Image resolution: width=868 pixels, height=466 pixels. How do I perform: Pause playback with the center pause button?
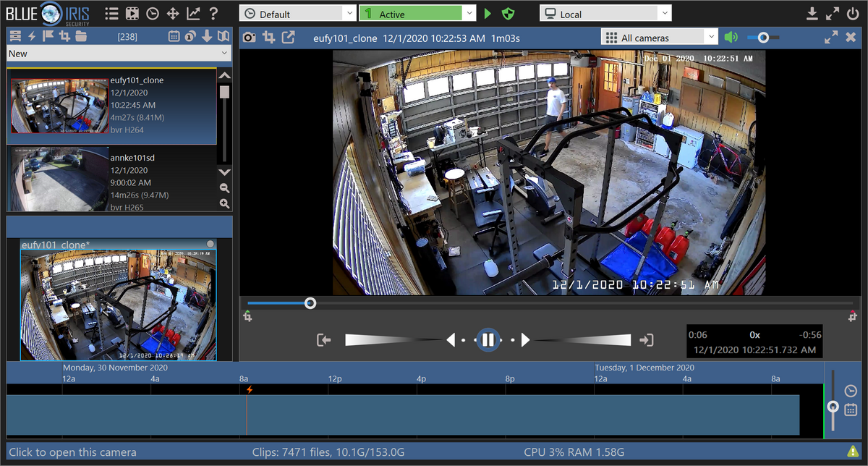[x=488, y=339]
